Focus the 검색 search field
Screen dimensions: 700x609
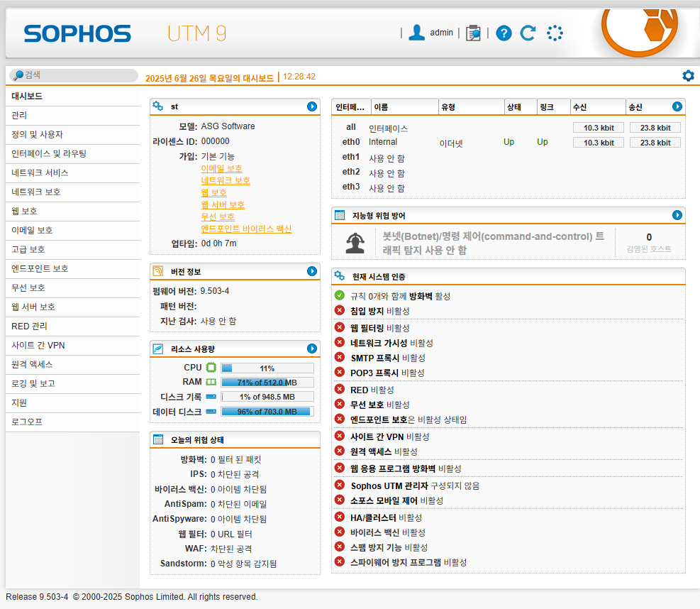point(74,75)
